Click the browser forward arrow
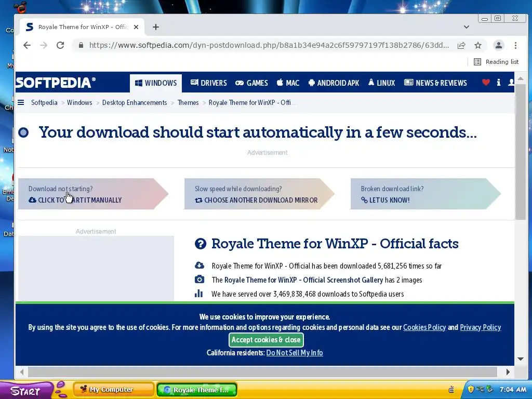The height and width of the screenshot is (399, 532). point(44,45)
